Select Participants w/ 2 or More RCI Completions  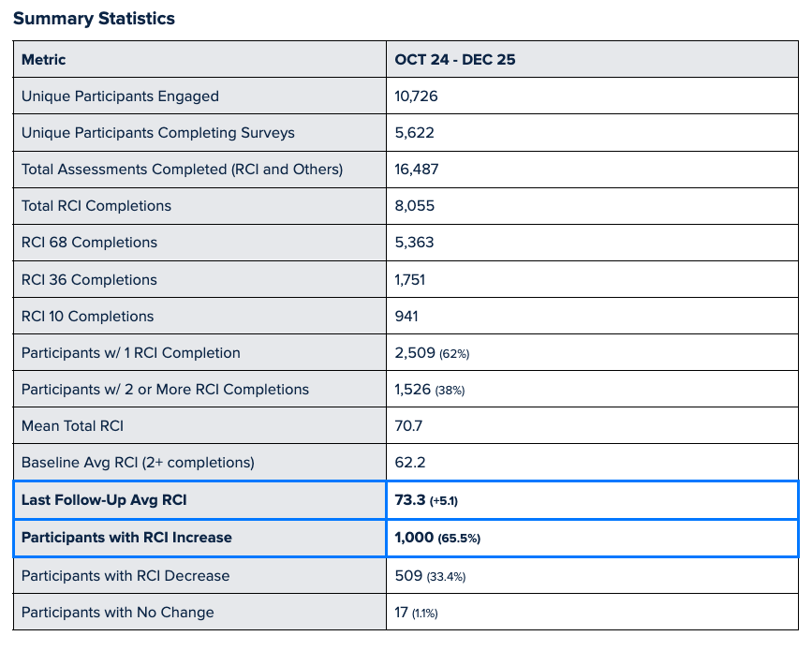tap(165, 390)
